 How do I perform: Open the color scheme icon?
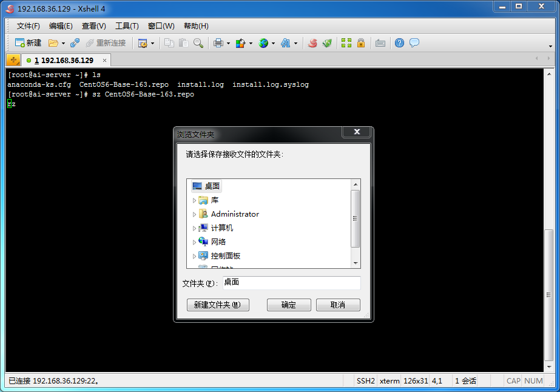tap(240, 43)
